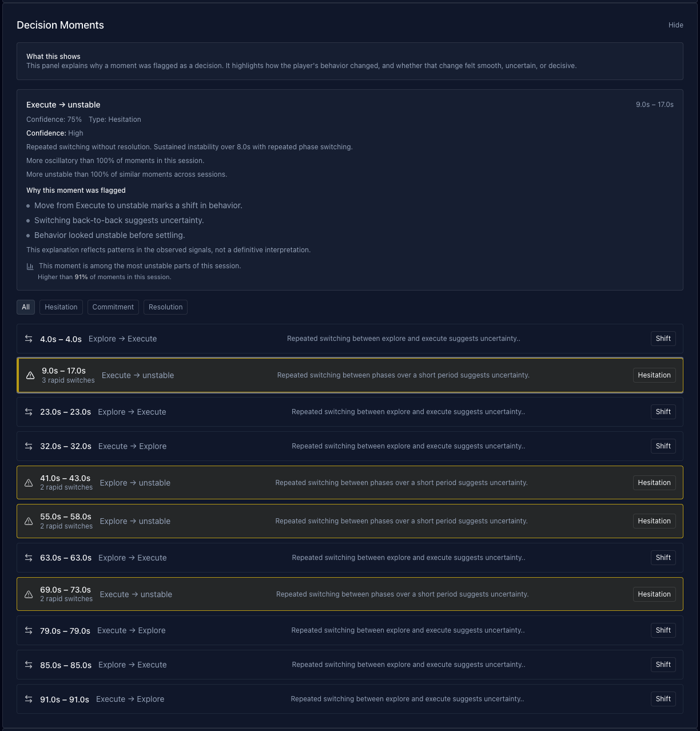
Task: Filter moments by Hesitation tab
Action: pos(61,307)
